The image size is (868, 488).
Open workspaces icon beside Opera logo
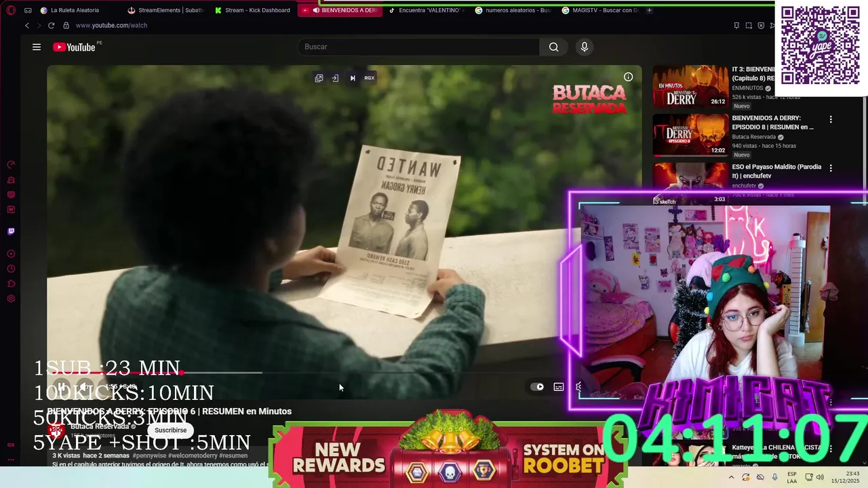(x=28, y=10)
